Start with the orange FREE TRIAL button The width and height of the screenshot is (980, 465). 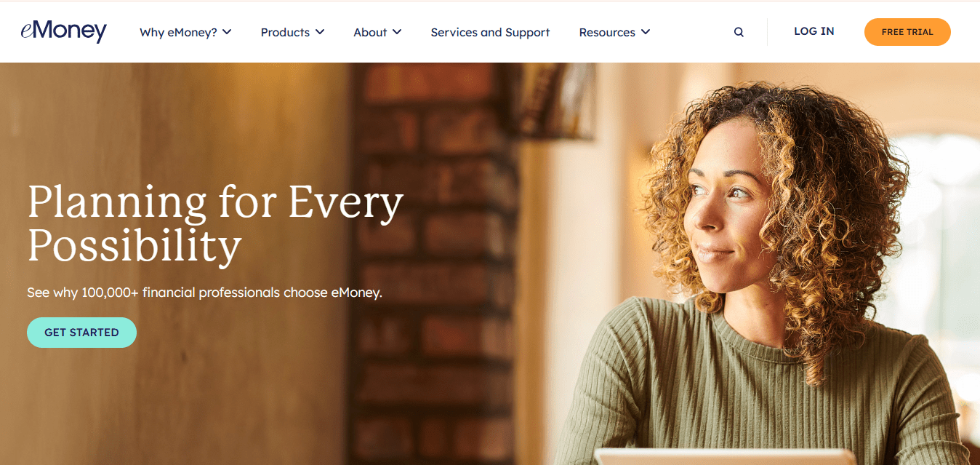(907, 32)
